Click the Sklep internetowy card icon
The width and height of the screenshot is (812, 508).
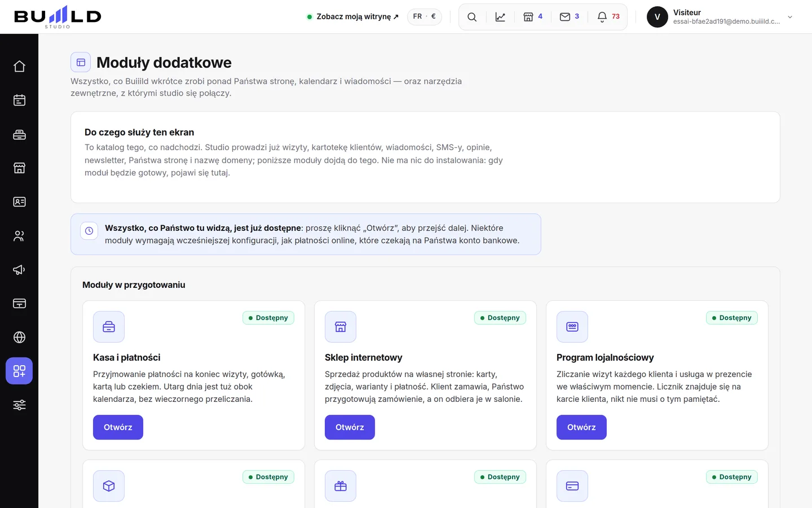point(341,327)
